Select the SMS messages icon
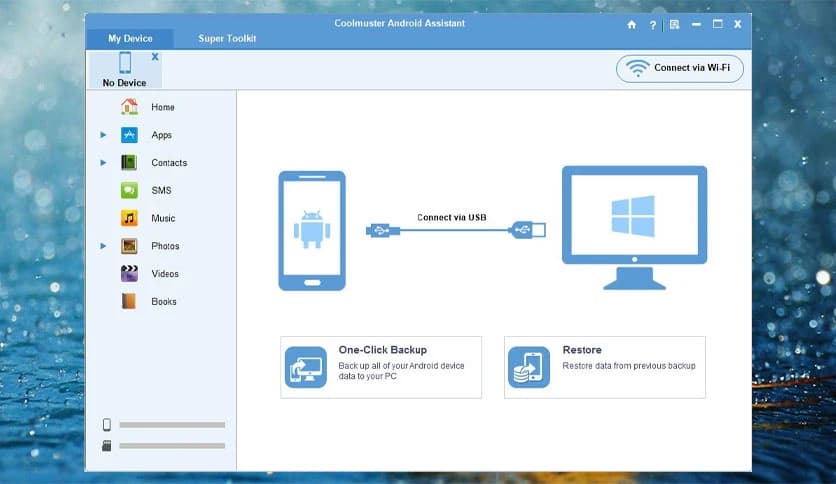The height and width of the screenshot is (484, 836). [129, 190]
